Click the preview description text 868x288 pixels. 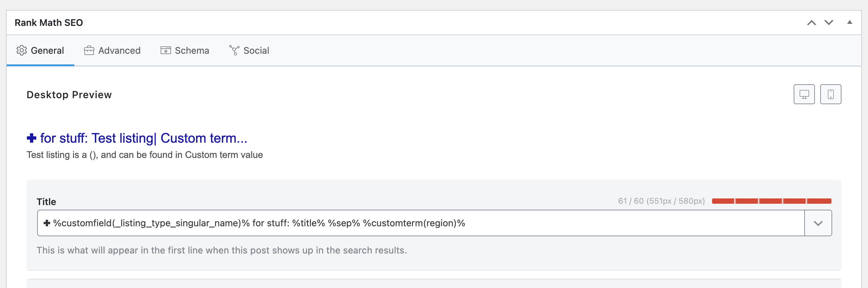[x=145, y=155]
